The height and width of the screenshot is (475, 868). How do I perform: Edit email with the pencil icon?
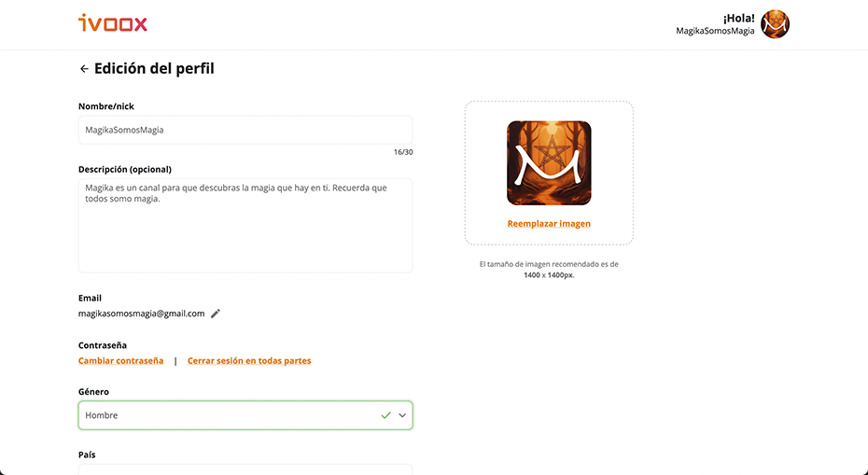(216, 314)
